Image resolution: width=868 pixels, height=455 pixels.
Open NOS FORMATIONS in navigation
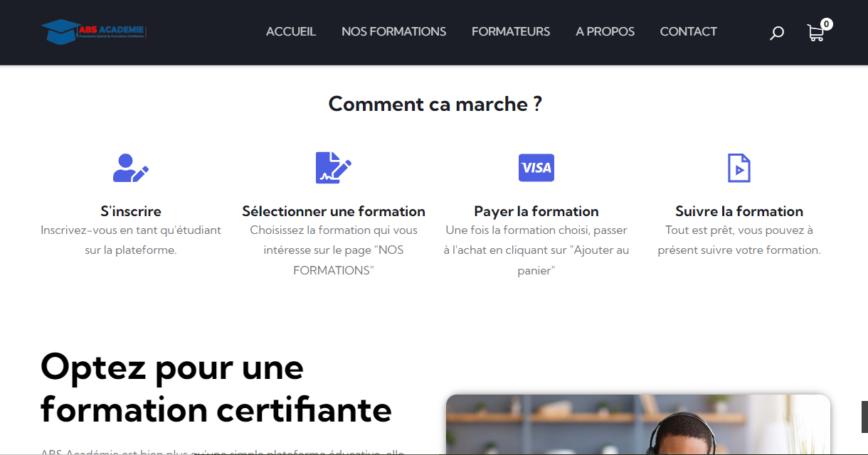(x=393, y=31)
